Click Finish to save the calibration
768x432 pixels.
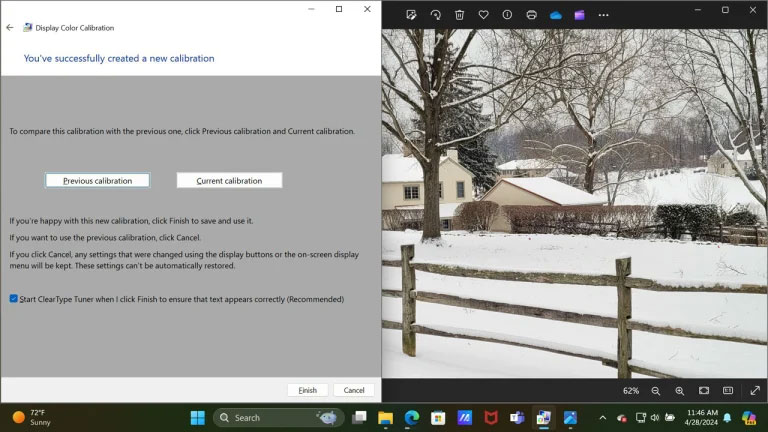[308, 390]
